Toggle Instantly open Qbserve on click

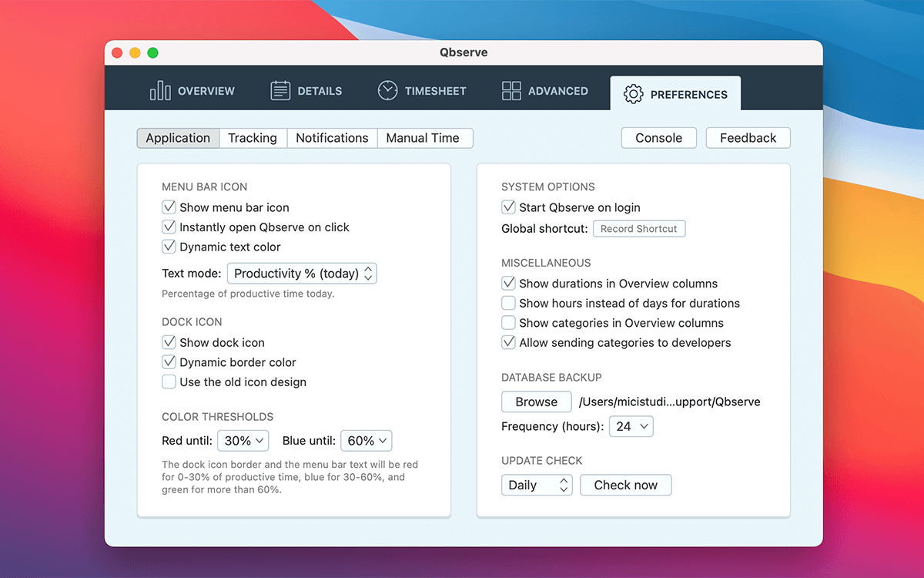pyautogui.click(x=169, y=227)
